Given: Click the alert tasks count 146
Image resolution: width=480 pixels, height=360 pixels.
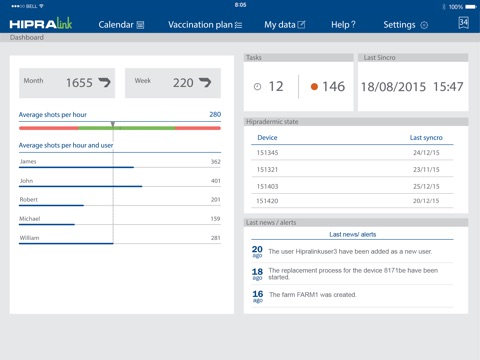Looking at the screenshot, I should [333, 87].
